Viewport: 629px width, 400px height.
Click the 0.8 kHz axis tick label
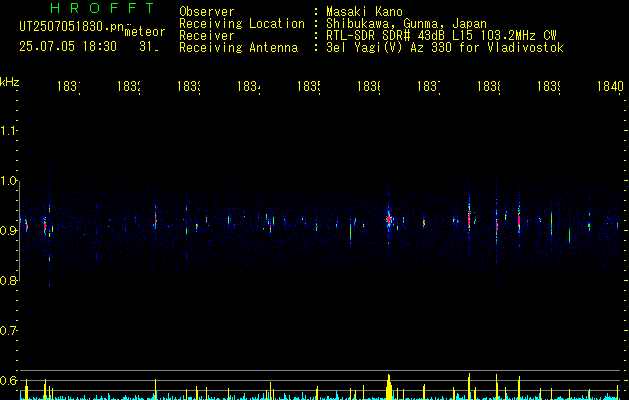tap(8, 281)
